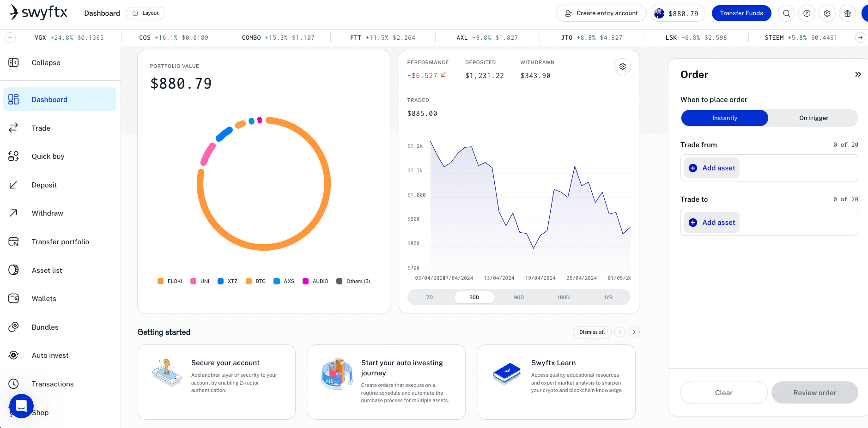The width and height of the screenshot is (868, 428).
Task: Go to next Getting started card
Action: [634, 332]
